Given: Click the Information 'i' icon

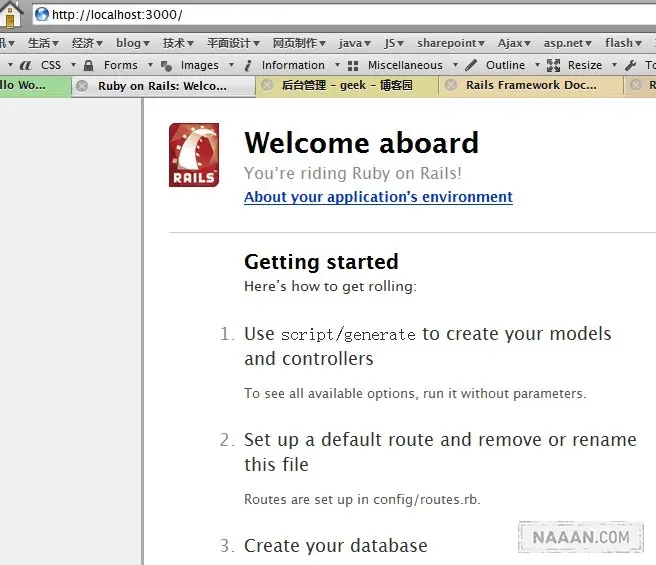Looking at the screenshot, I should coord(246,65).
